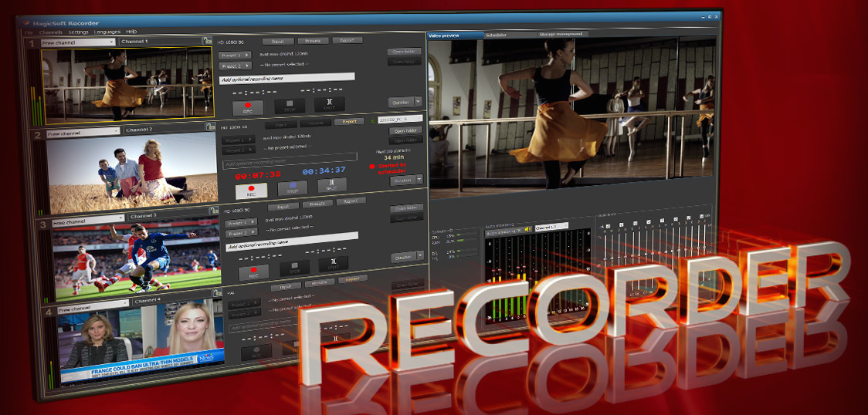Expand the Duration dropdown arrow in Channel 3
This screenshot has width=868, height=415.
[x=421, y=256]
